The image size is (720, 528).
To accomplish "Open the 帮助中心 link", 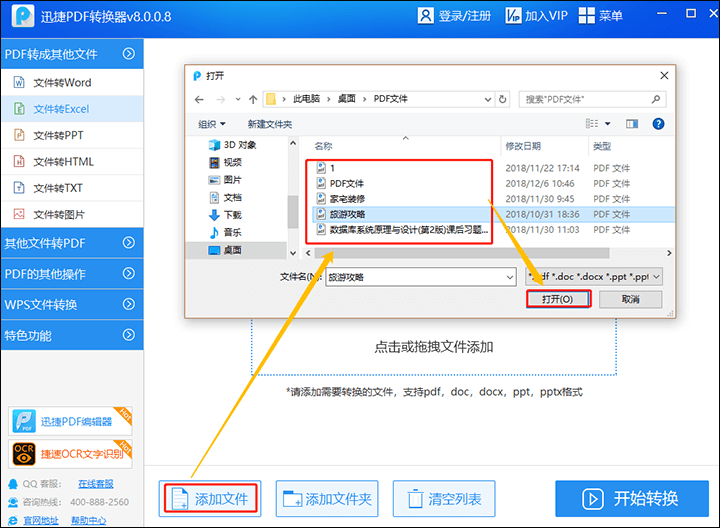I will point(89,521).
